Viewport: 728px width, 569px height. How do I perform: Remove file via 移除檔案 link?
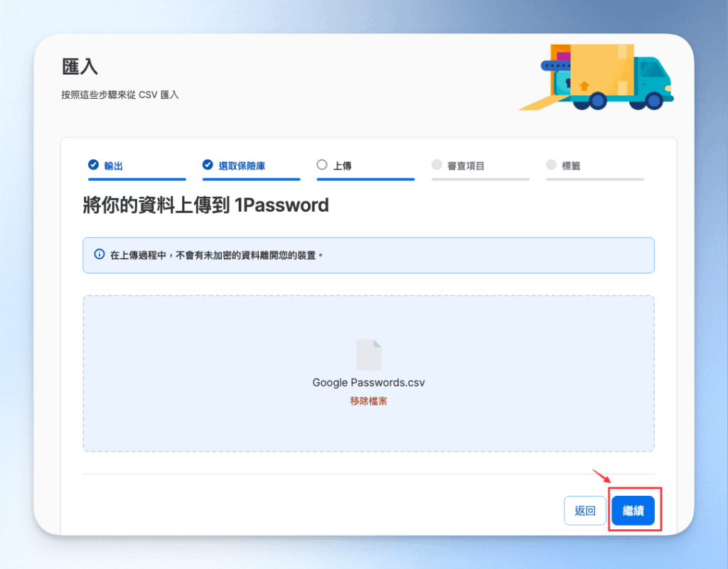point(369,401)
